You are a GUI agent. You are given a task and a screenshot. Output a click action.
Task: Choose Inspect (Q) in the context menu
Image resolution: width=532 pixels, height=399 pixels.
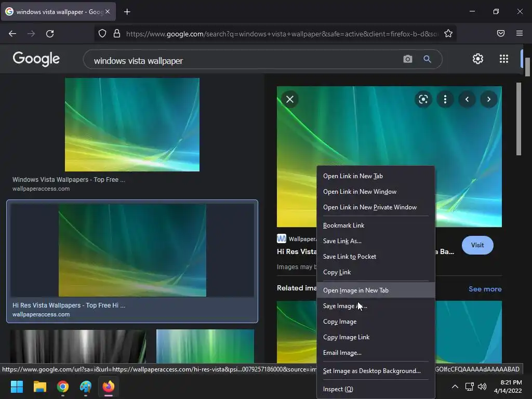(x=376, y=389)
